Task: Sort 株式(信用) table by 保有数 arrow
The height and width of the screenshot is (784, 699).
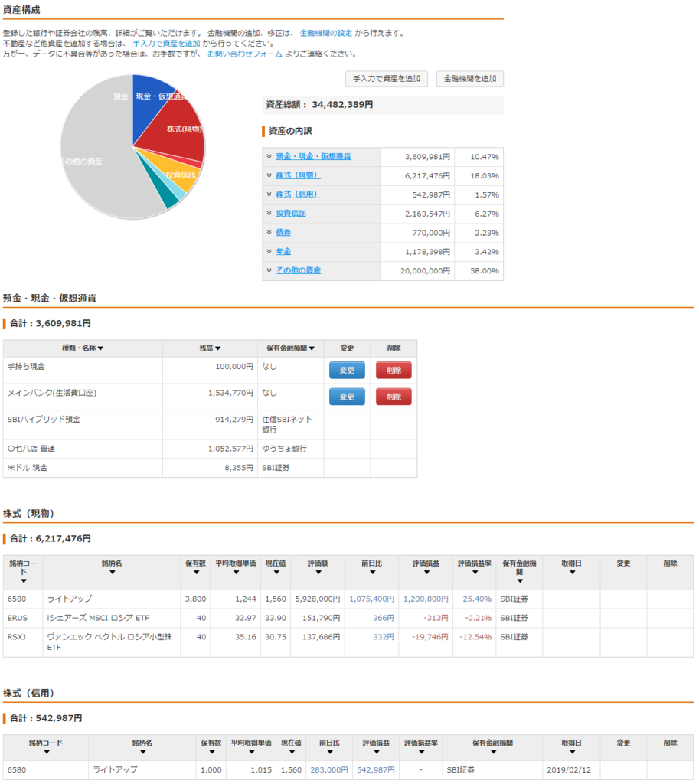Action: click(211, 752)
